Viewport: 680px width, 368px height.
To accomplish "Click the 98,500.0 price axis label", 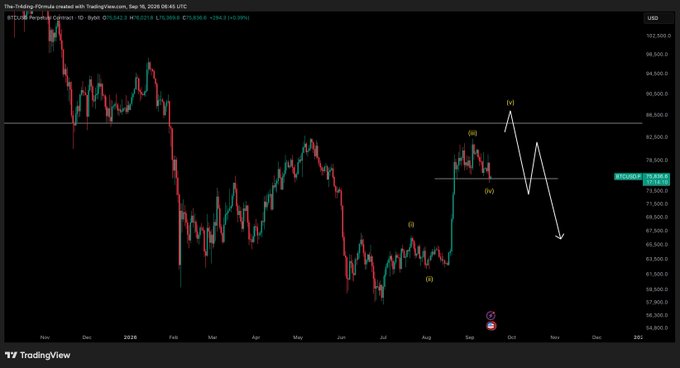I will (658, 55).
